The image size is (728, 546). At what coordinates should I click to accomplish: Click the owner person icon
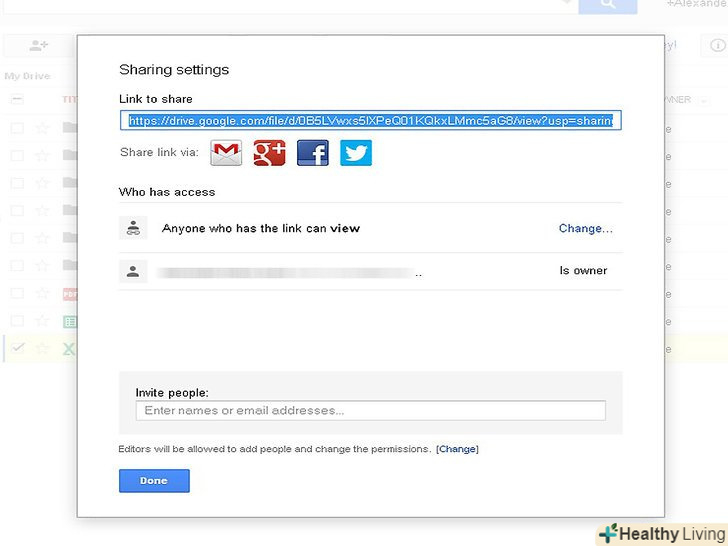pos(134,271)
